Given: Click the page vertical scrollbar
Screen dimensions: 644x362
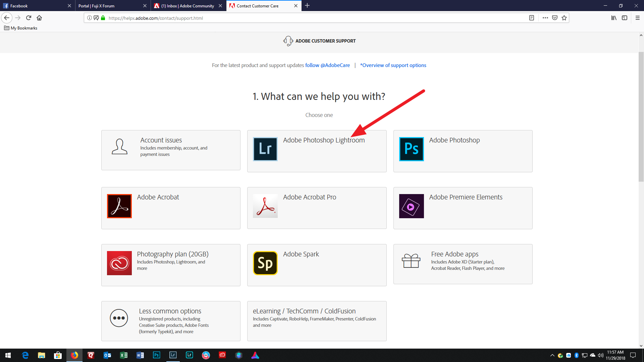Looking at the screenshot, I should (641, 117).
